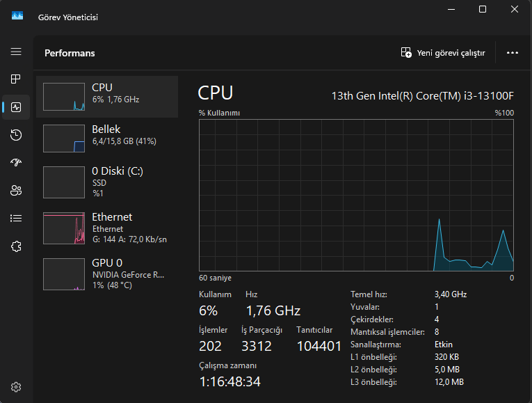
Task: Open Task Manager settings gear
Action: click(16, 387)
